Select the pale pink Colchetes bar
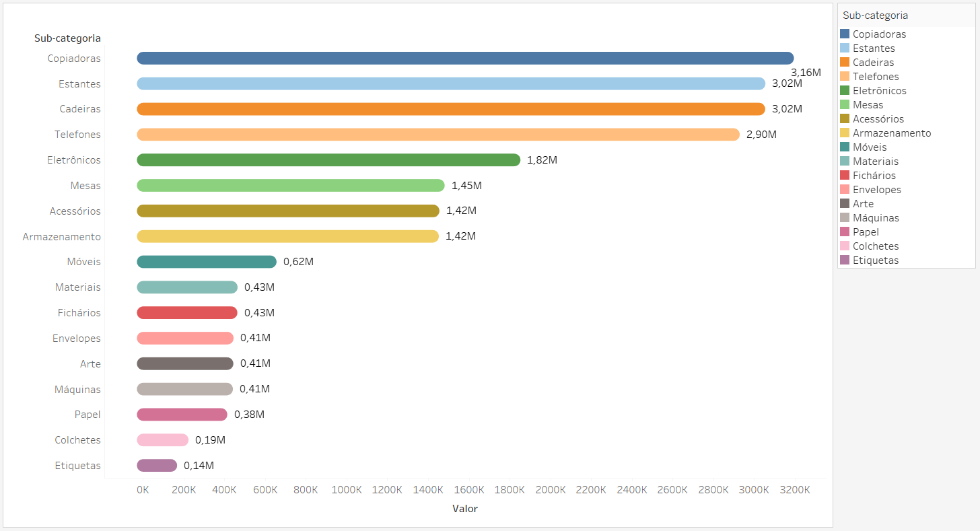 coord(162,440)
